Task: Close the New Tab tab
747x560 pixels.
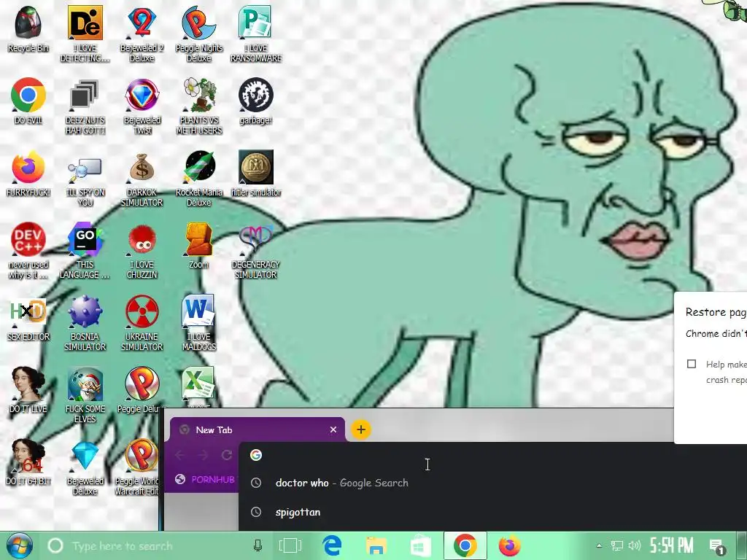Action: coord(333,429)
